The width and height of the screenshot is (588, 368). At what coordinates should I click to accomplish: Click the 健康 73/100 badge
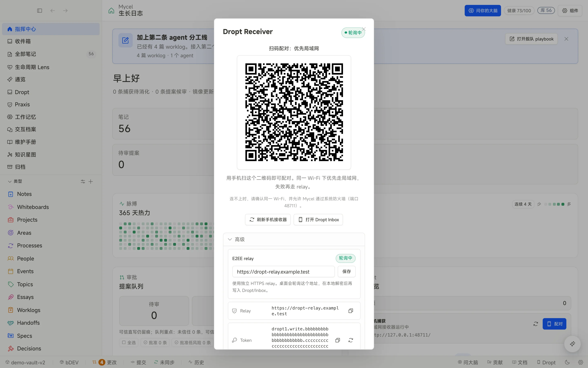[519, 11]
